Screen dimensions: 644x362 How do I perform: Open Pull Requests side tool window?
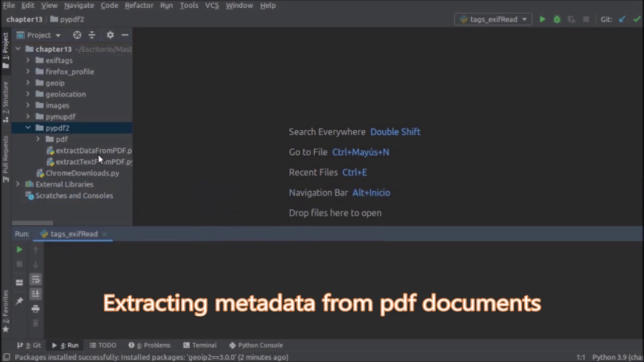tap(6, 159)
